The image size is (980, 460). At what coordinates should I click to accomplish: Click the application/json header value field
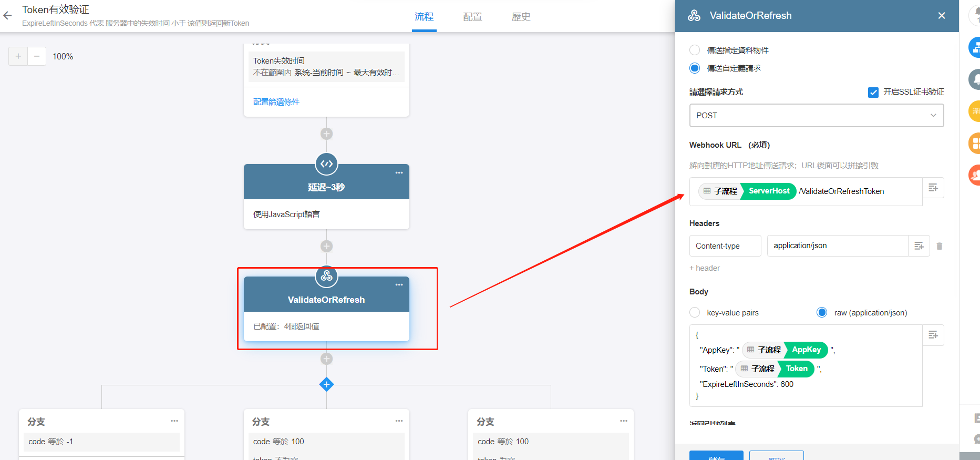838,246
